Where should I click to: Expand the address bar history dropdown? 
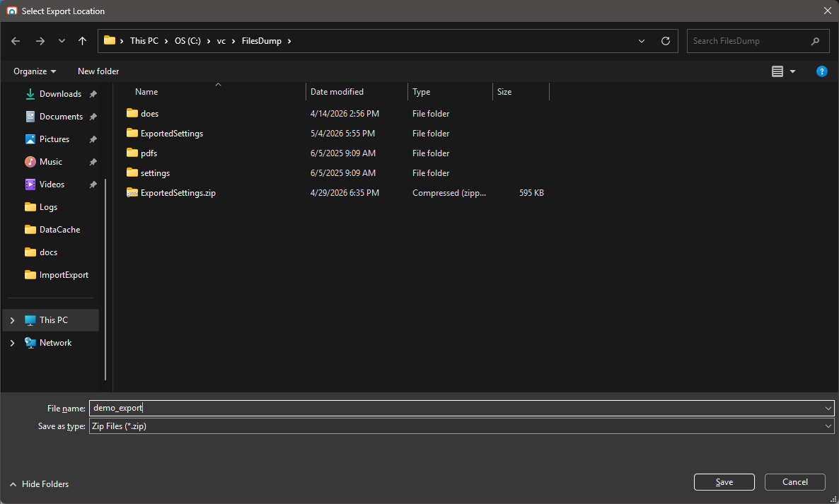pyautogui.click(x=642, y=41)
